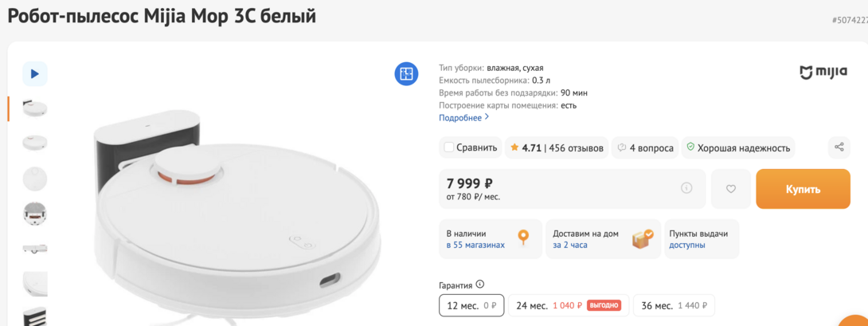
Task: Open the room layout view icon
Action: 406,73
